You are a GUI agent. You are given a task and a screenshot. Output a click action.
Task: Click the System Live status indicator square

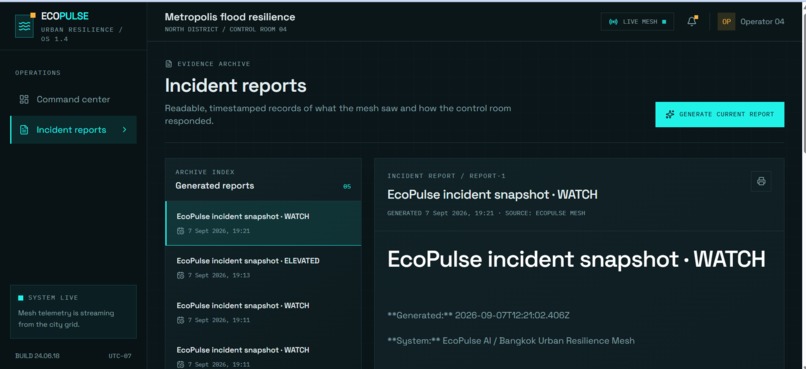pyautogui.click(x=21, y=298)
